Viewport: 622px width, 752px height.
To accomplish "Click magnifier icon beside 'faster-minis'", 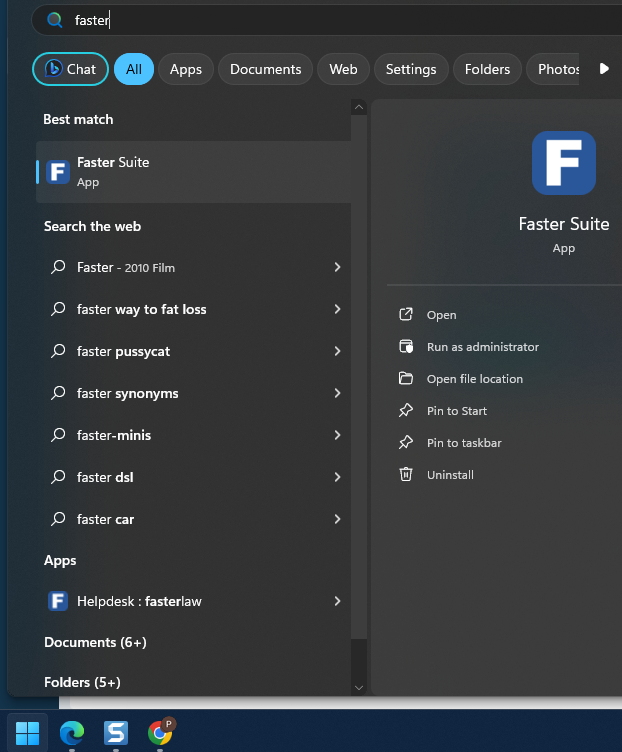I will point(58,435).
